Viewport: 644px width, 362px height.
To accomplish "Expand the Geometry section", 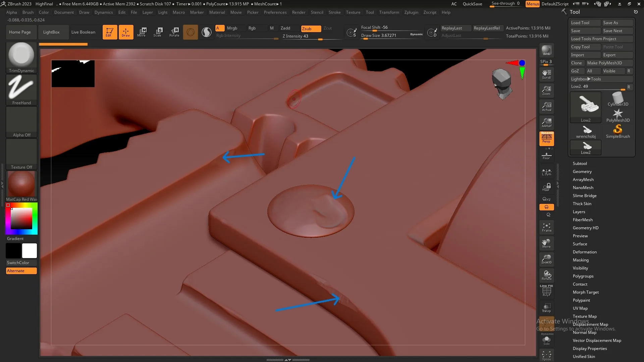I will point(582,172).
